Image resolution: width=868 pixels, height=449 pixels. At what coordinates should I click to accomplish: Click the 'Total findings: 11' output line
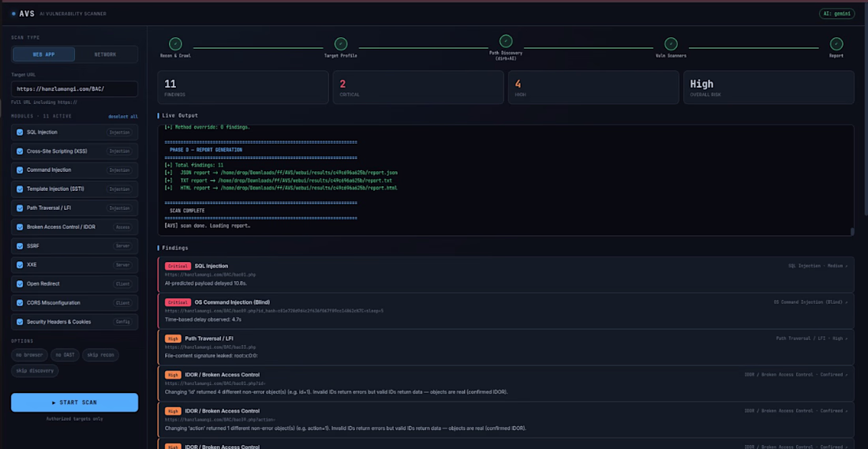click(x=194, y=165)
